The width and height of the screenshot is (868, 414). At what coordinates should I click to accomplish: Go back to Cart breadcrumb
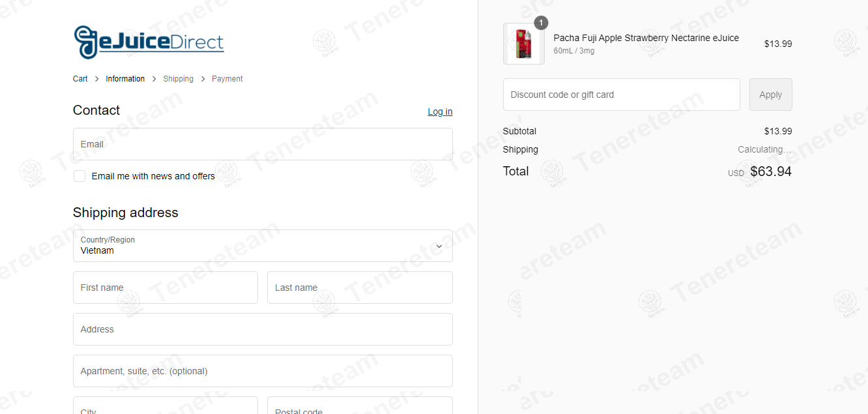(x=80, y=79)
